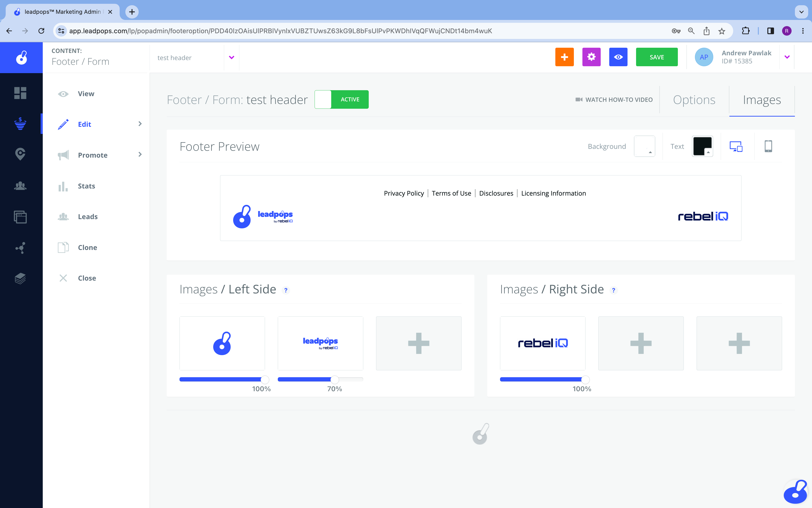Reload the page
The height and width of the screenshot is (508, 812).
41,31
